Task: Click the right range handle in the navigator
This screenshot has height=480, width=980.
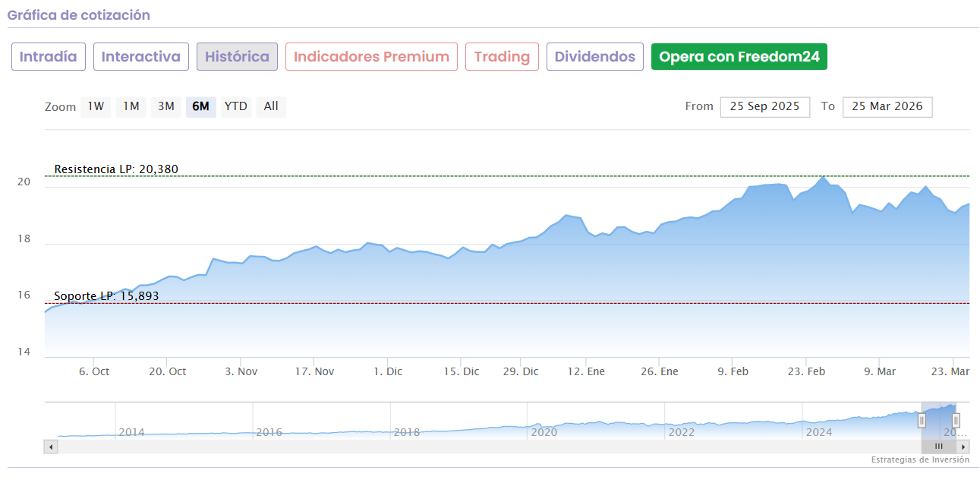Action: point(956,420)
